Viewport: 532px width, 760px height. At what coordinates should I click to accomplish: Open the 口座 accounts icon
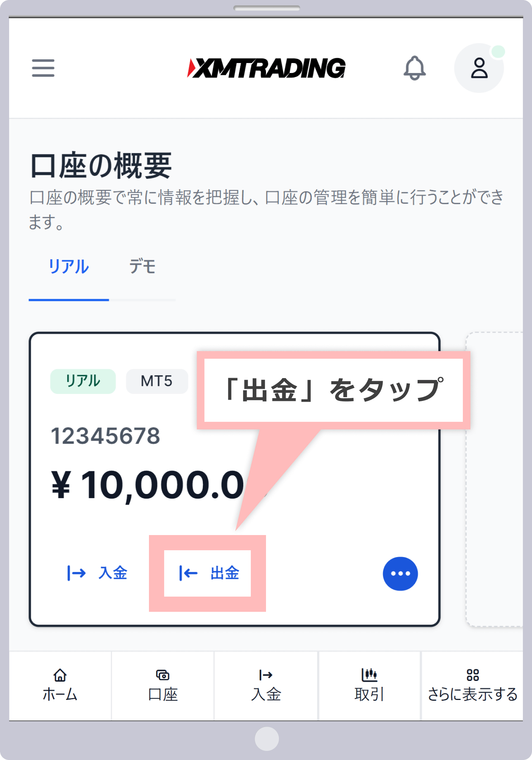163,684
